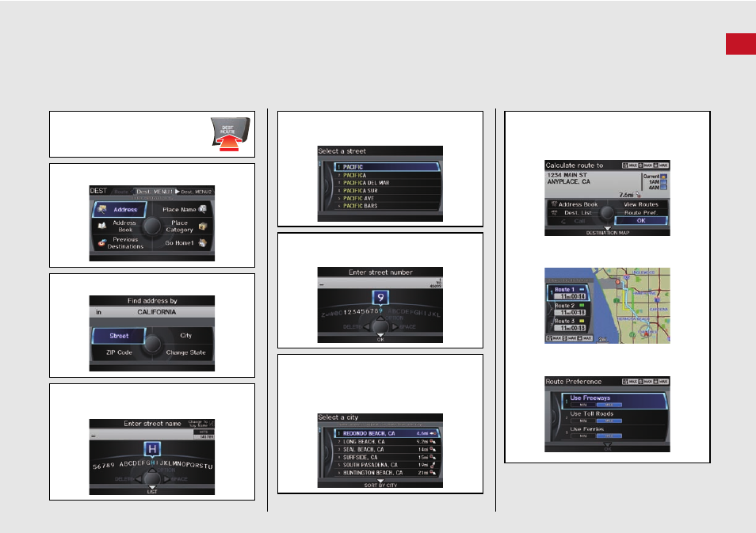Choose the ZIP Code search option
The image size is (756, 533).
click(119, 352)
